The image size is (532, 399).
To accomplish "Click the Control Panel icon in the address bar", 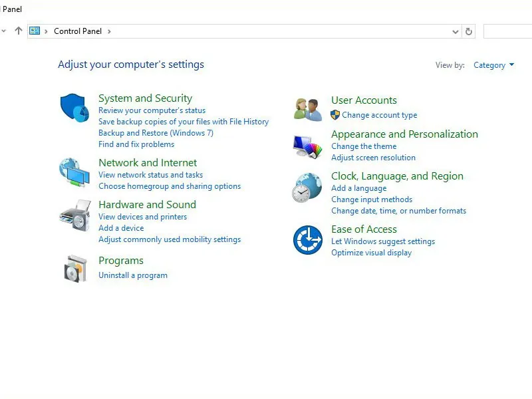I will (x=35, y=31).
